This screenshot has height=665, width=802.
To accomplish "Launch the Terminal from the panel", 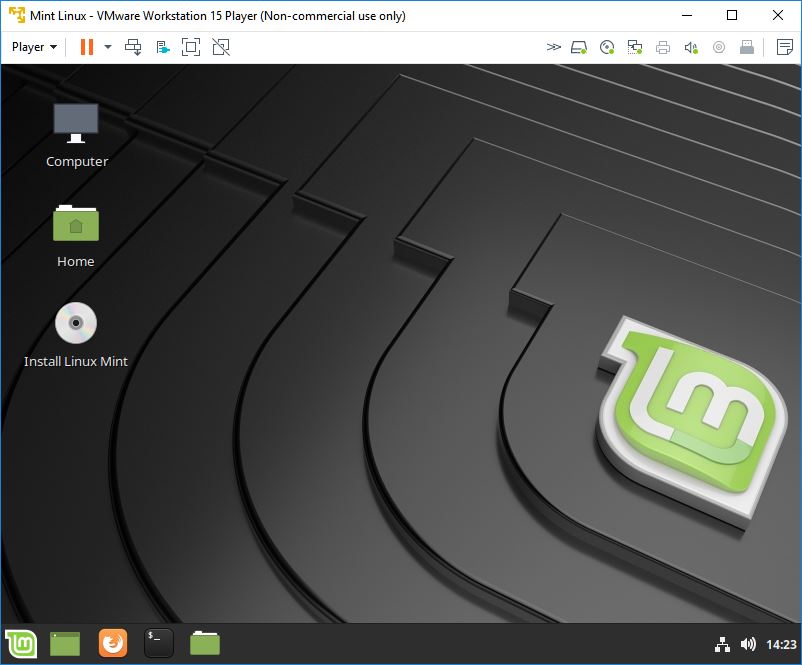I will pos(159,643).
